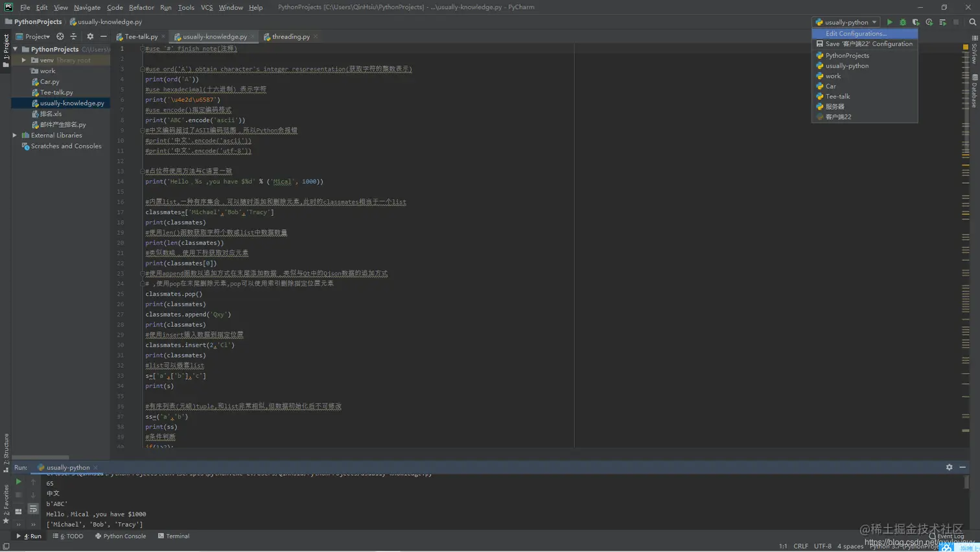Minimize the Run panel with the dash icon
The height and width of the screenshot is (552, 980).
click(962, 467)
